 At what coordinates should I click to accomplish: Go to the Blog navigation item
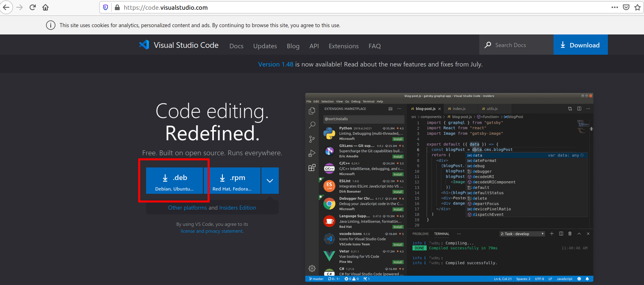pyautogui.click(x=293, y=46)
